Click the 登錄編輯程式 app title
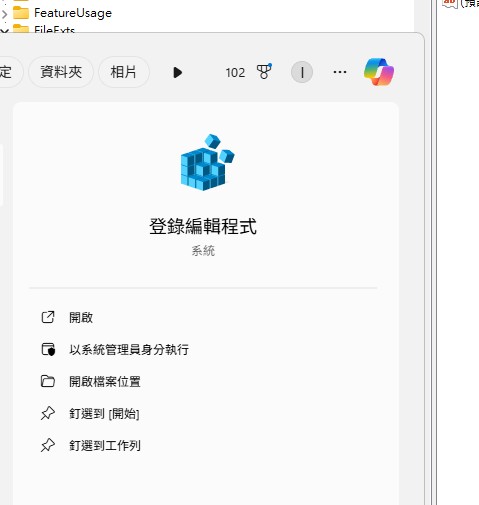Viewport: 479px width, 505px height. [x=203, y=226]
